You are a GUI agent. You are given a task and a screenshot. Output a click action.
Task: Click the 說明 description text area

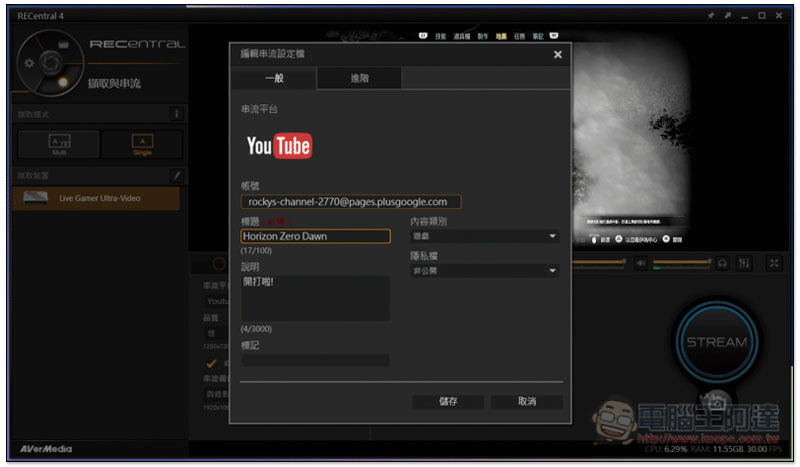[315, 299]
